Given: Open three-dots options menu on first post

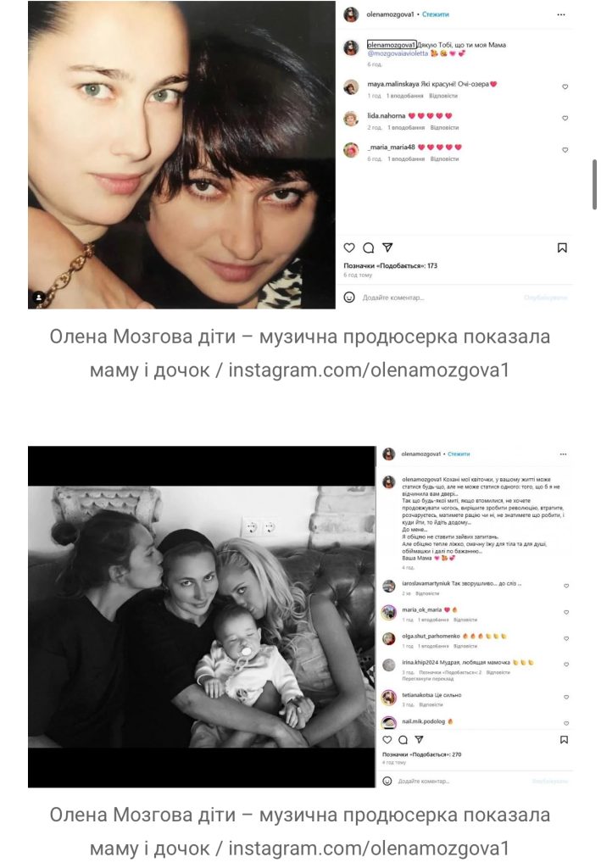Looking at the screenshot, I should click(561, 14).
